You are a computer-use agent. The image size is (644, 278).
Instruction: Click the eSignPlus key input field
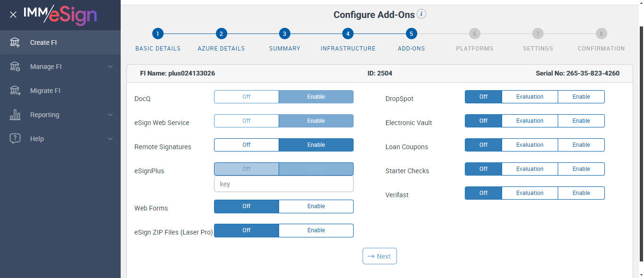click(x=283, y=184)
